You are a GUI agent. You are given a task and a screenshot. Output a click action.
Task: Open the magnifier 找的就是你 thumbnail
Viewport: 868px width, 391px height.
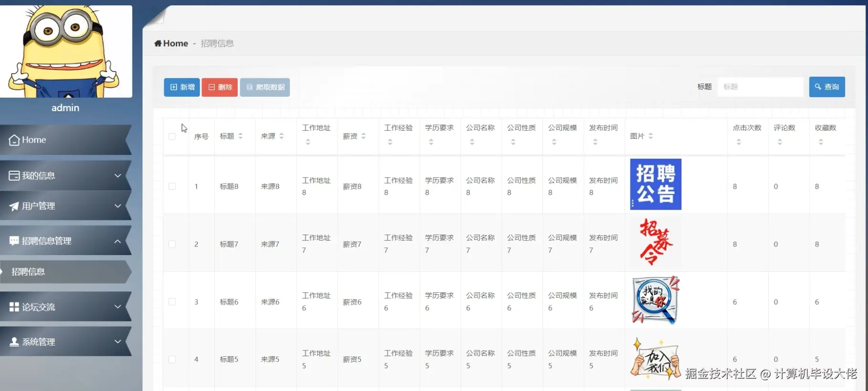656,300
